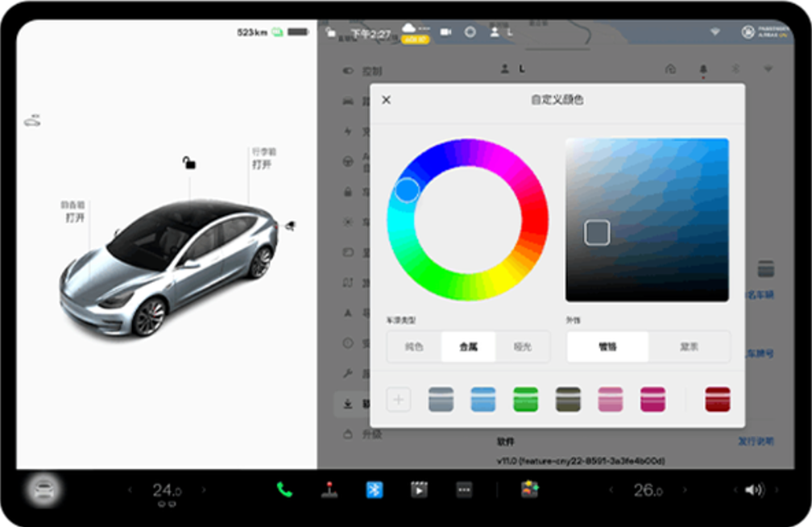
Task: Tap the 523km range readout
Action: click(x=252, y=33)
